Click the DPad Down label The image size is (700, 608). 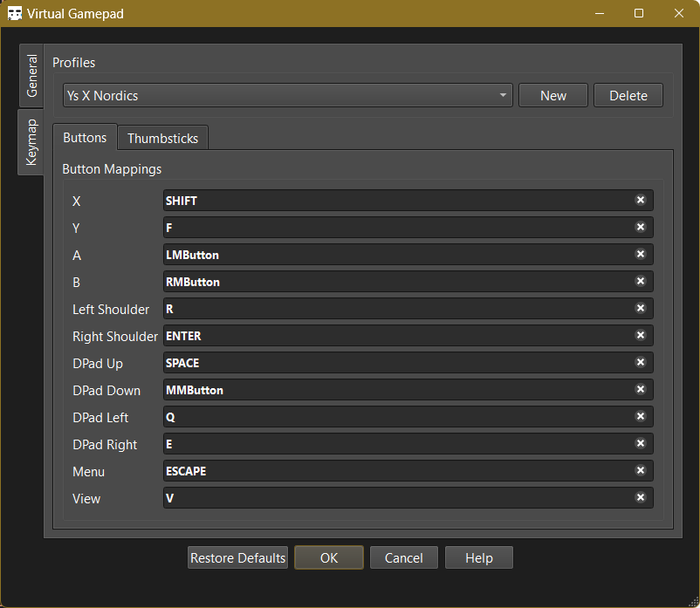click(x=106, y=390)
